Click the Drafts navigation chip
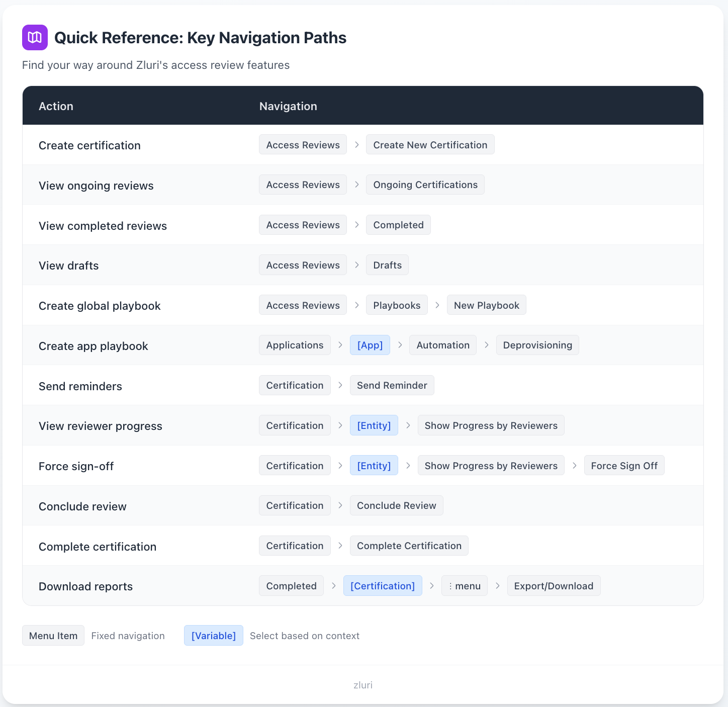The height and width of the screenshot is (707, 728). (387, 265)
